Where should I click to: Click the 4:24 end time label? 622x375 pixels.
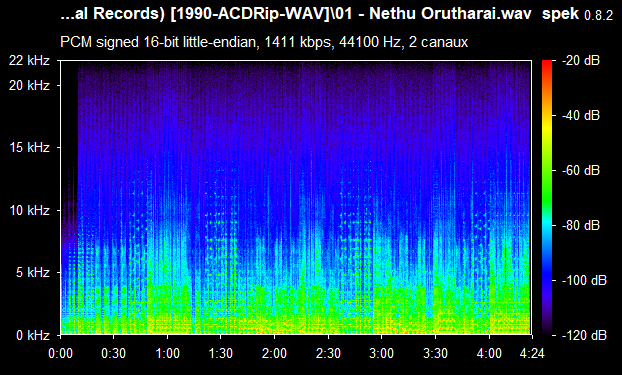tap(532, 353)
